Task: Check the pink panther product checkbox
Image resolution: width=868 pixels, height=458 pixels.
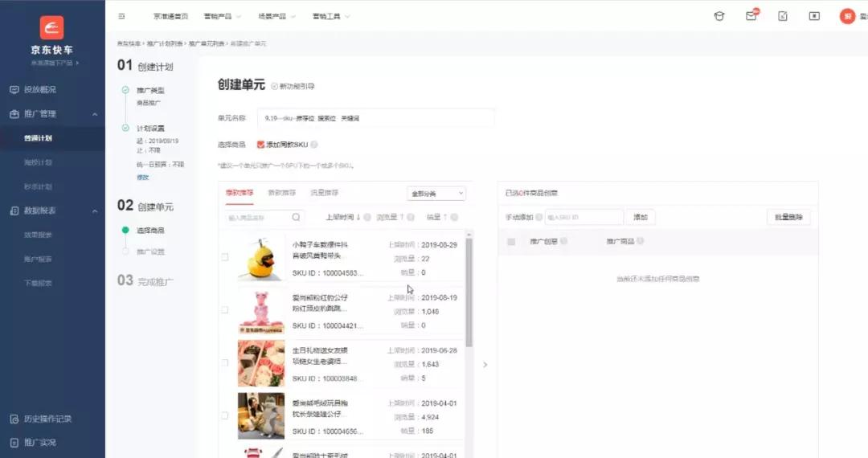Action: (225, 310)
